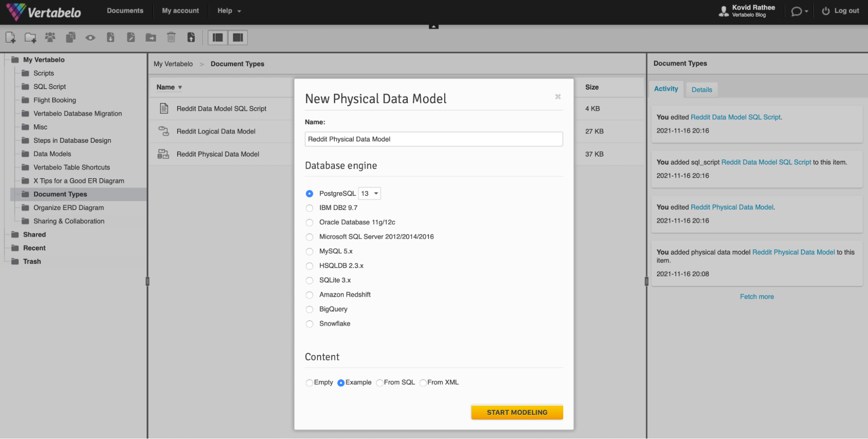Select the PostgreSQL database engine
868x439 pixels.
(309, 193)
